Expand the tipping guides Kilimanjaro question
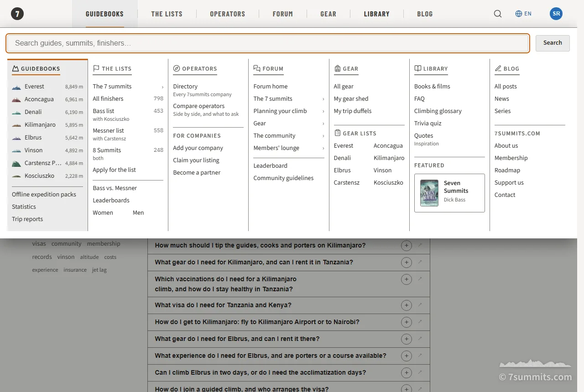 click(406, 246)
